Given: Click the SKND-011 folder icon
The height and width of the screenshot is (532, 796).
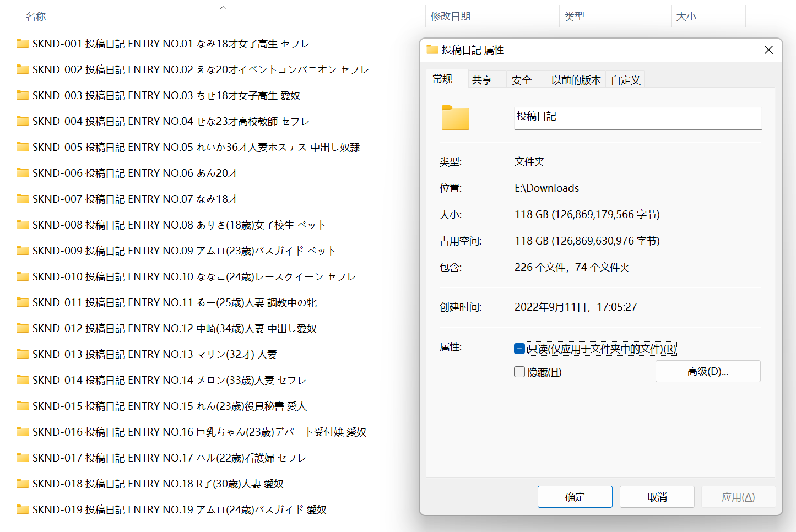Looking at the screenshot, I should pyautogui.click(x=23, y=302).
